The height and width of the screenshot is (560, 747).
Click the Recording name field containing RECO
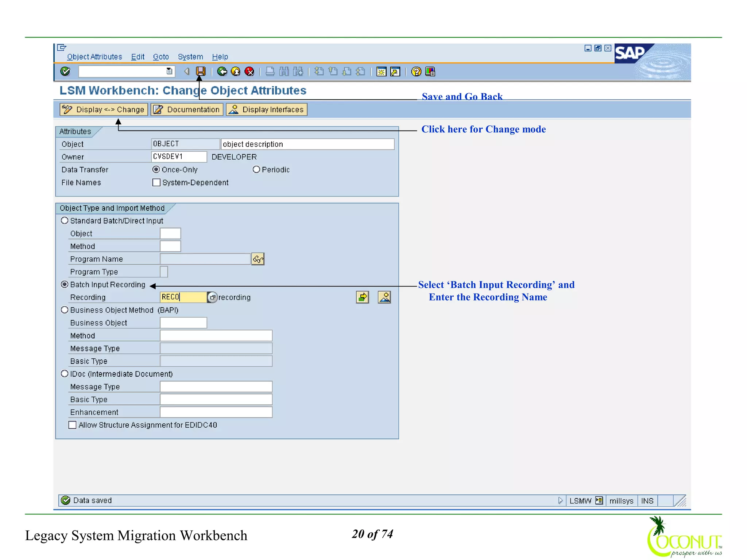(x=183, y=297)
